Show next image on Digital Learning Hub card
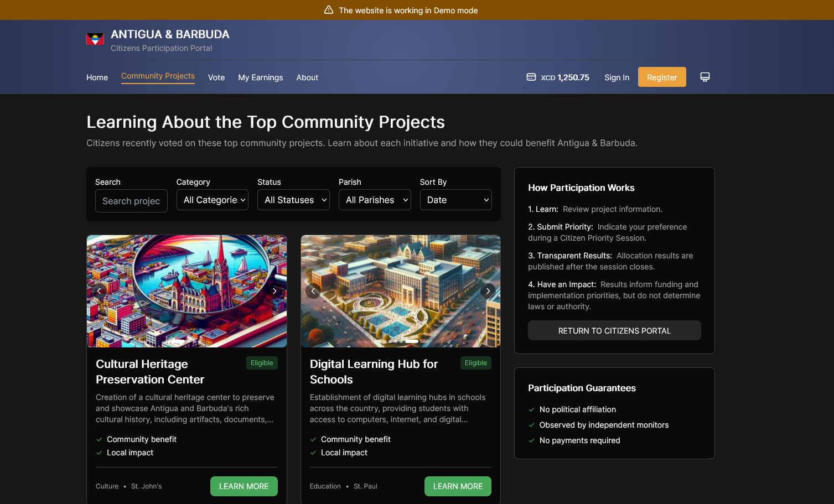Screen dimensions: 834x504 click(x=488, y=291)
